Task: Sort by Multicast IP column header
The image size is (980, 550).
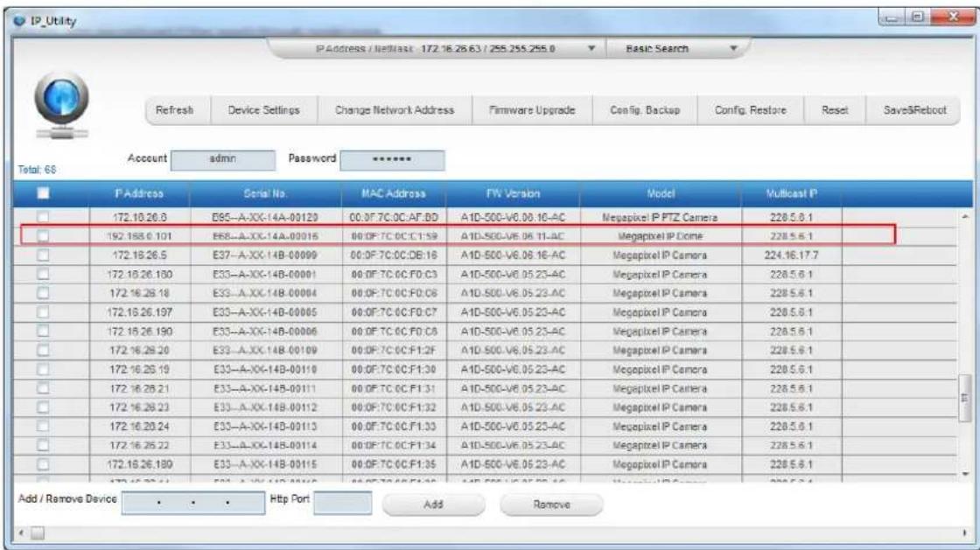Action: click(791, 193)
